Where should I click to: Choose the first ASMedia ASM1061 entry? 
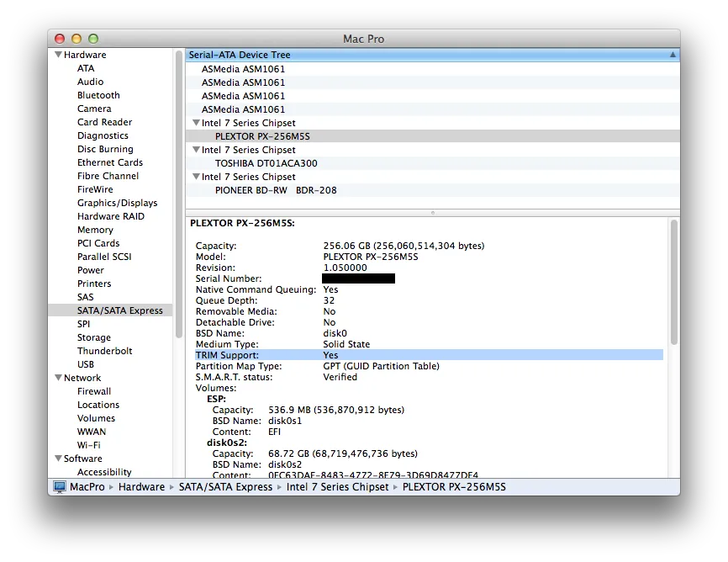[243, 69]
